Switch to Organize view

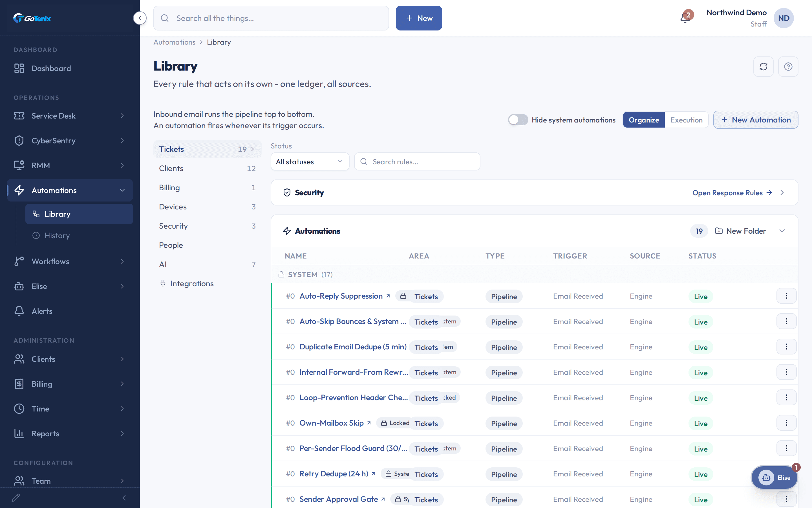[644, 120]
